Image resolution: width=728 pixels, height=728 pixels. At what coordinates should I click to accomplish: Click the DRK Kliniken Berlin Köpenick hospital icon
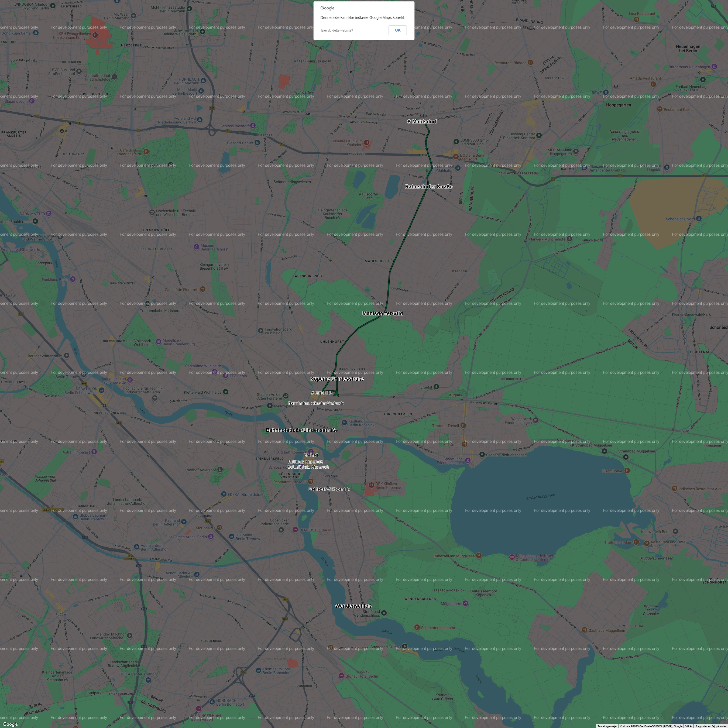(x=371, y=485)
